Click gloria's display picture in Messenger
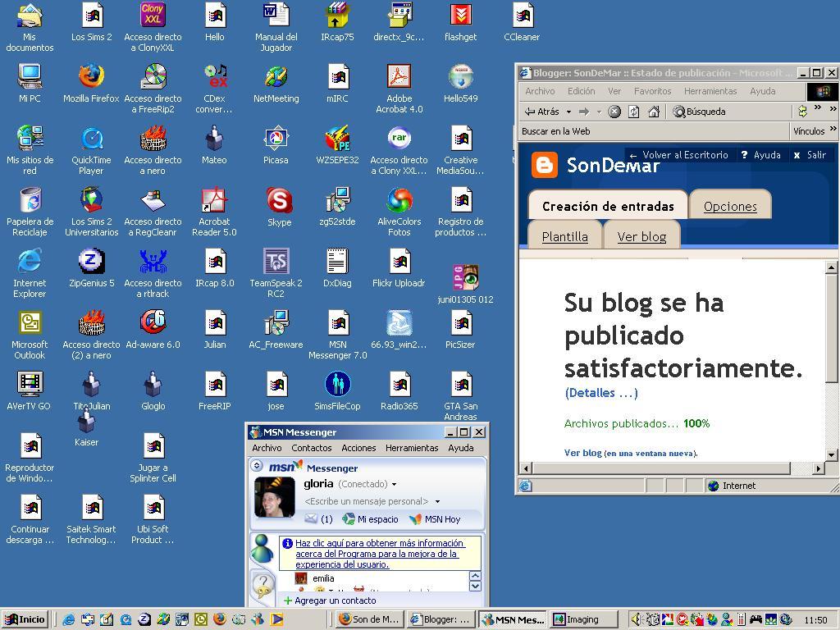The image size is (840, 630). point(274,497)
